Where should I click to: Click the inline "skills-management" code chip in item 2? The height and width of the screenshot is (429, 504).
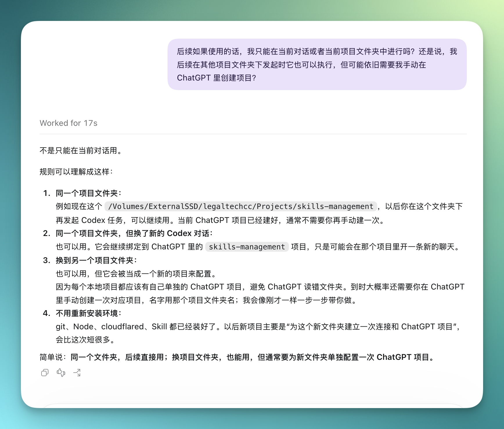pos(247,247)
